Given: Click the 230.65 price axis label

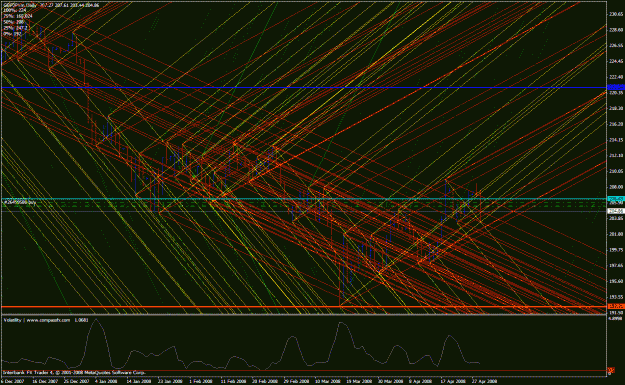Looking at the screenshot, I should pyautogui.click(x=616, y=14).
